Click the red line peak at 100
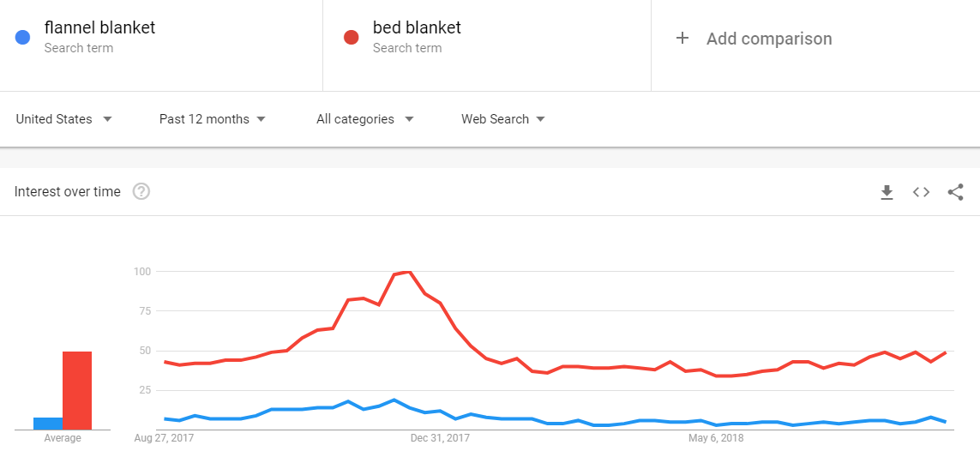980x463 pixels. tap(408, 272)
